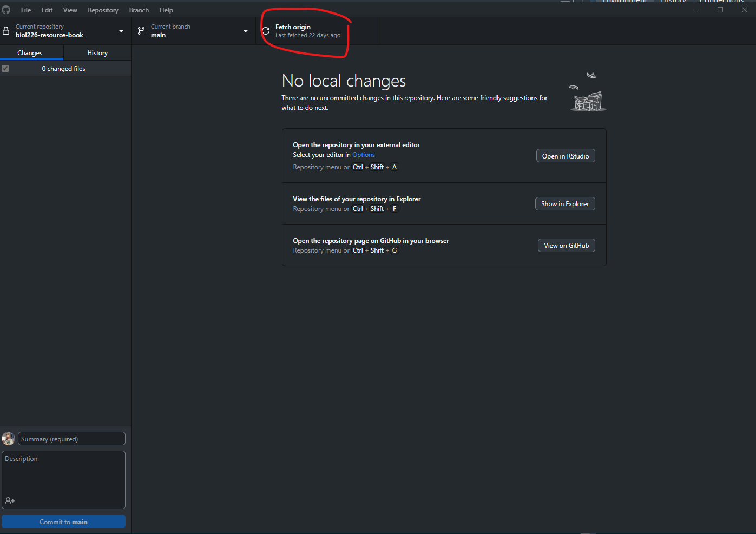Click the lock icon for current repository
The height and width of the screenshot is (534, 756).
pyautogui.click(x=6, y=31)
